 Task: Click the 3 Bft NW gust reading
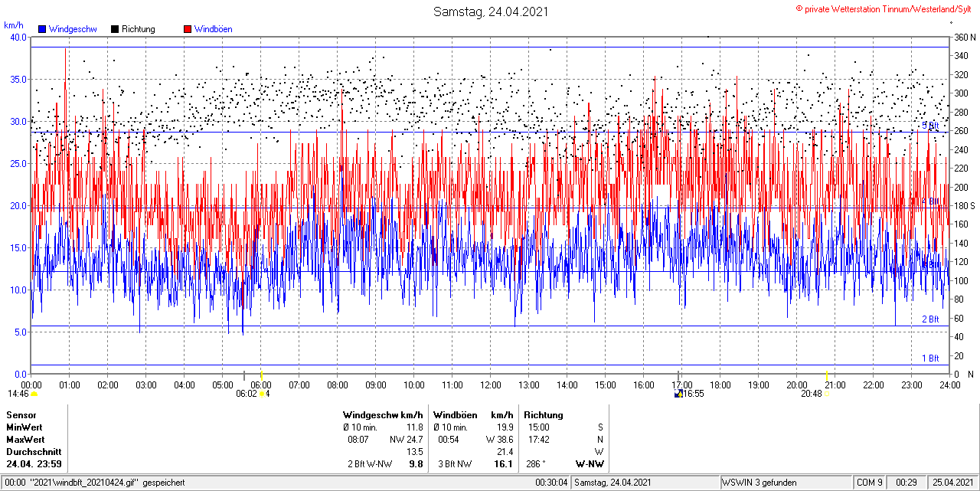pos(455,464)
